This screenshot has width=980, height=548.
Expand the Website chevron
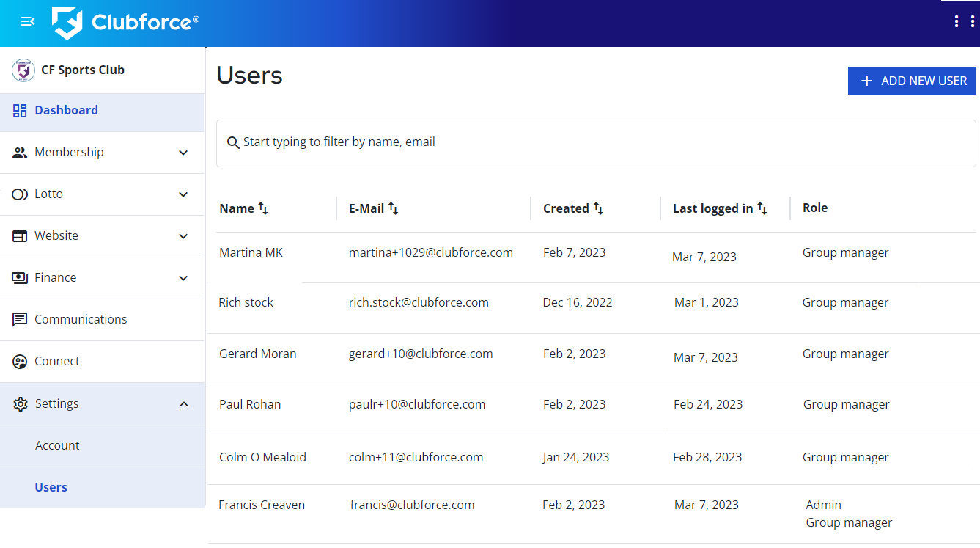(x=183, y=236)
